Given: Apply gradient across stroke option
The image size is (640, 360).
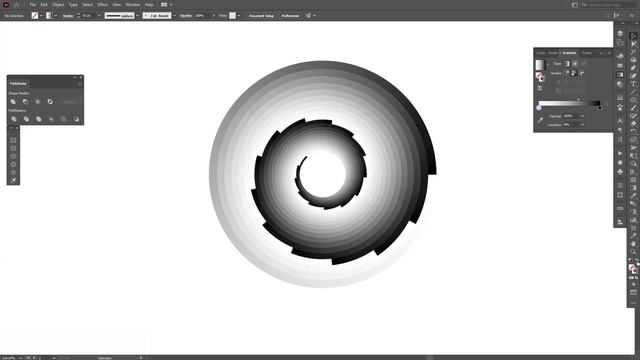Looking at the screenshot, I should click(582, 73).
